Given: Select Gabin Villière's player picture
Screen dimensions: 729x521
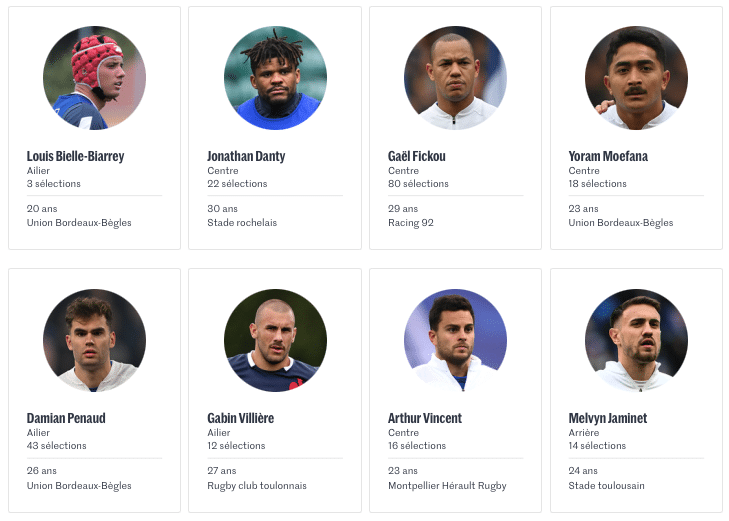Looking at the screenshot, I should [275, 340].
